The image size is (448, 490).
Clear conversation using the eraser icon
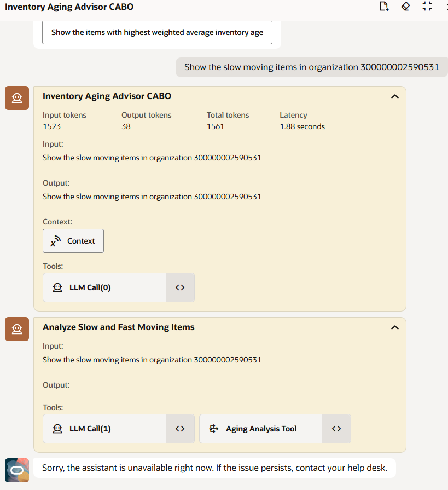tap(405, 6)
